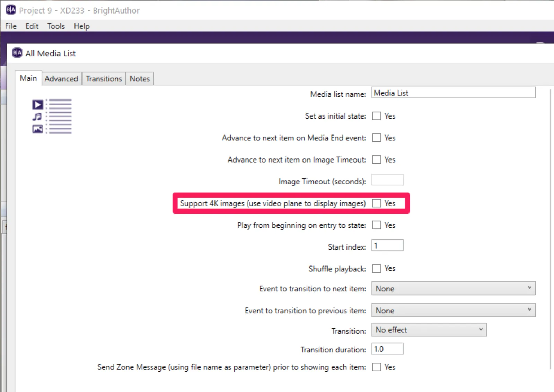The height and width of the screenshot is (392, 554).
Task: Click the BrightAuthor app icon in title bar
Action: point(11,10)
